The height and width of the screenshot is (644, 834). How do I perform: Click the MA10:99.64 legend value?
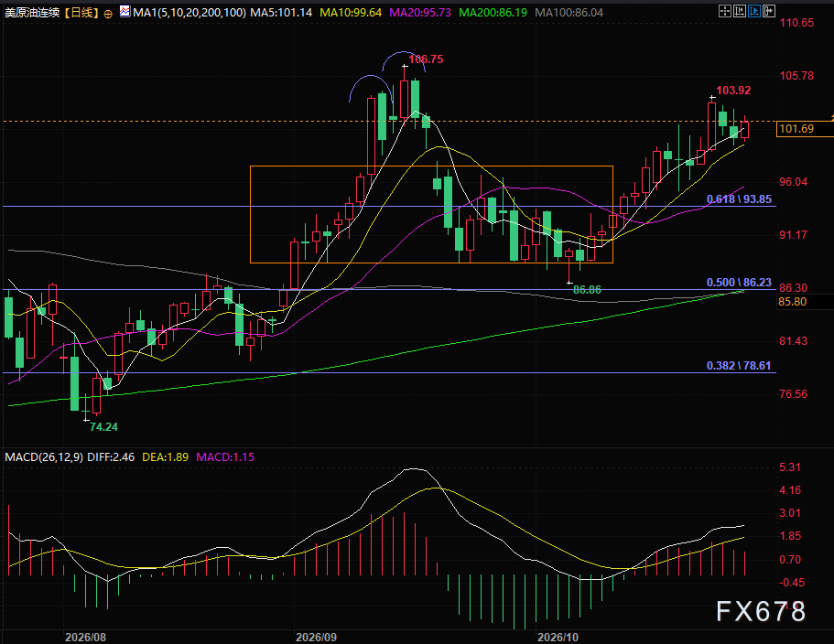[x=351, y=12]
